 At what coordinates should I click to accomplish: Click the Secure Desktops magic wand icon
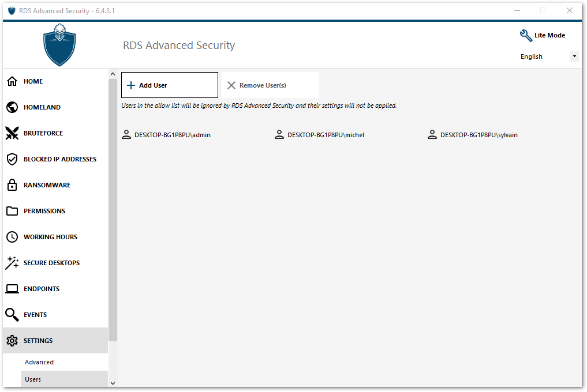coord(12,262)
